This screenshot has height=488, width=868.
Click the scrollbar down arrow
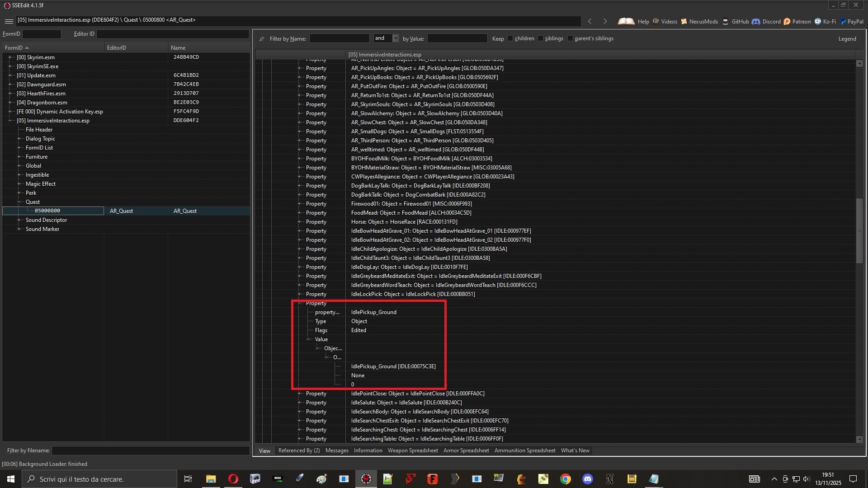[x=859, y=439]
